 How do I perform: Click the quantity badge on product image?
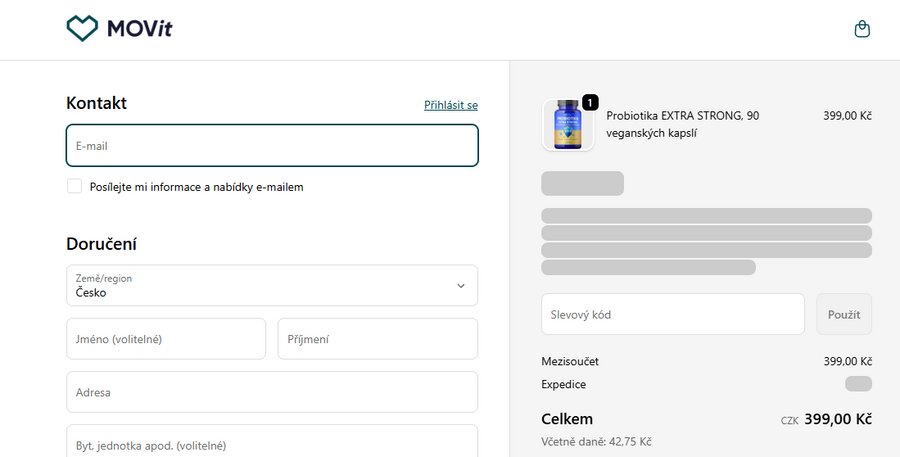coord(590,102)
